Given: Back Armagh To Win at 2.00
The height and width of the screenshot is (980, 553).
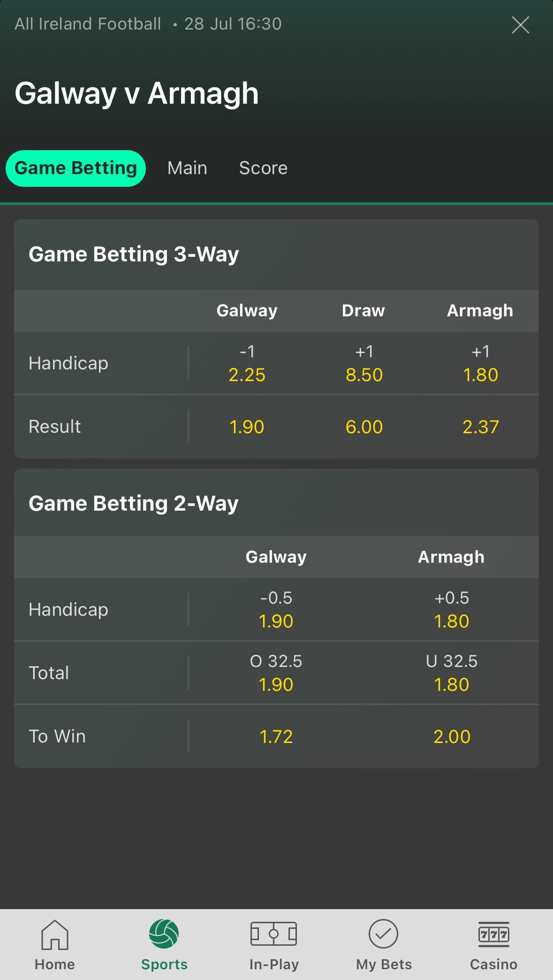Looking at the screenshot, I should (x=451, y=736).
